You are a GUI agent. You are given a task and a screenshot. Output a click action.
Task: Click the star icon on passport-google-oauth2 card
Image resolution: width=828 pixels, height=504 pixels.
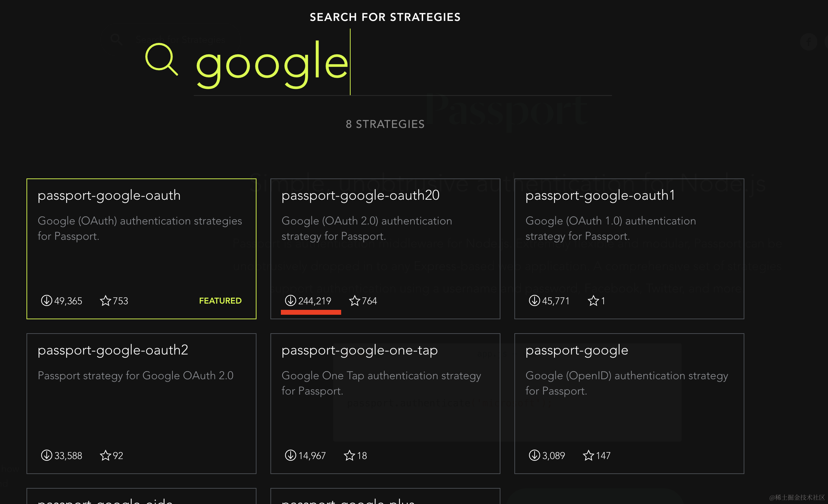click(105, 455)
